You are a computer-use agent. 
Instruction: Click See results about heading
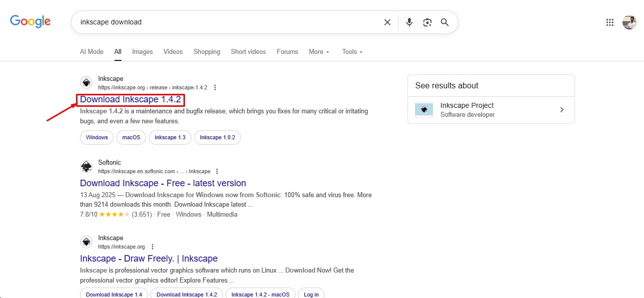point(447,85)
